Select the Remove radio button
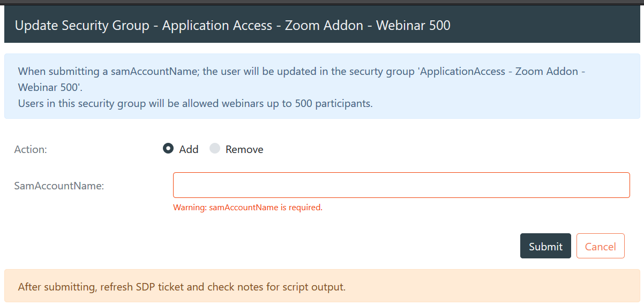Image resolution: width=644 pixels, height=306 pixels. click(215, 149)
